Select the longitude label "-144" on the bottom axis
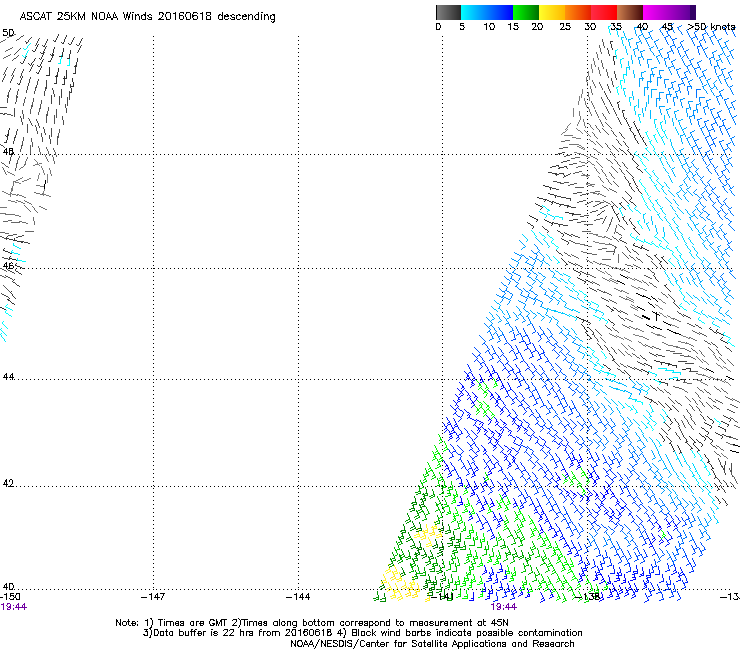740x650 pixels. pyautogui.click(x=298, y=597)
